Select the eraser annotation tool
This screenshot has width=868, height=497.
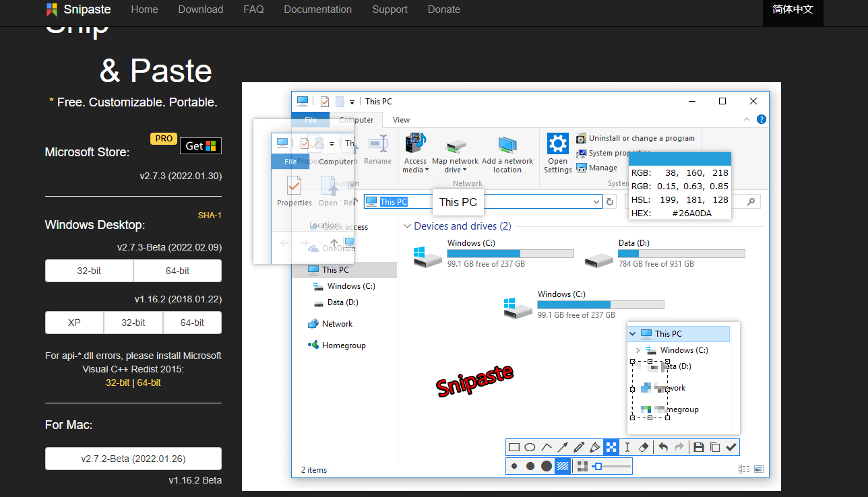[644, 446]
